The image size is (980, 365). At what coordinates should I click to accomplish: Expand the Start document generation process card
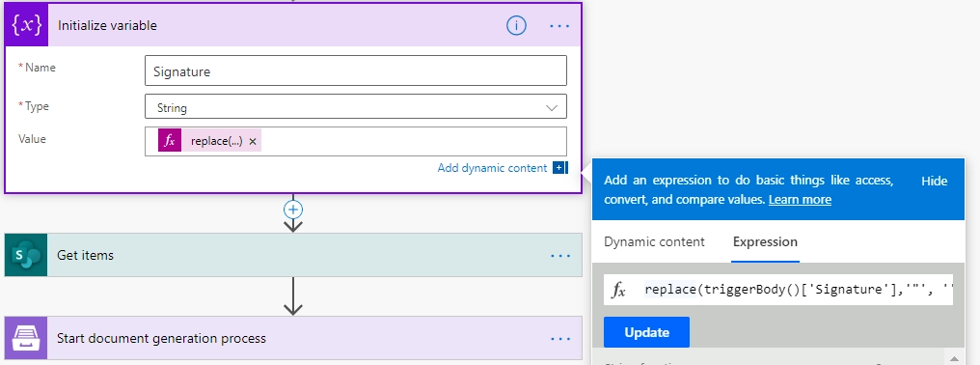tap(293, 338)
